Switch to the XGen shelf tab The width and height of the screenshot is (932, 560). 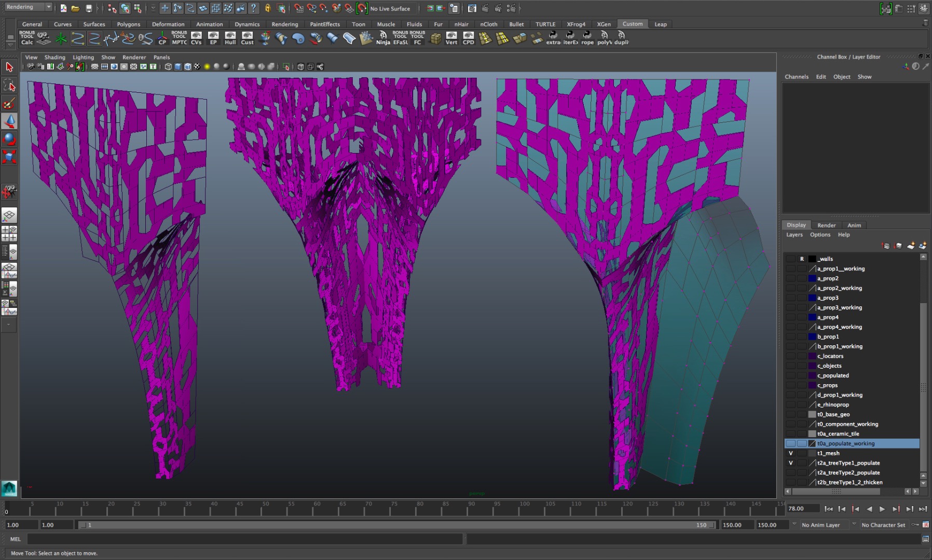pos(604,24)
